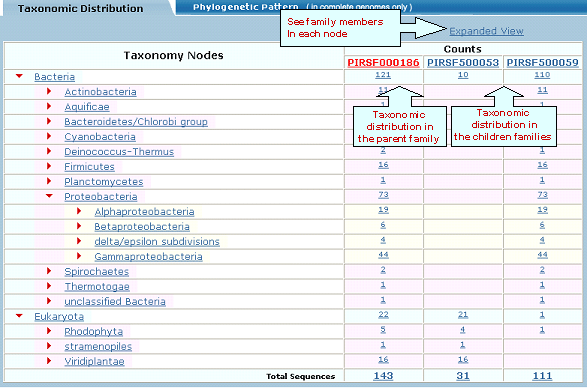This screenshot has width=588, height=389.
Task: Open the Expanded View link
Action: coord(486,31)
